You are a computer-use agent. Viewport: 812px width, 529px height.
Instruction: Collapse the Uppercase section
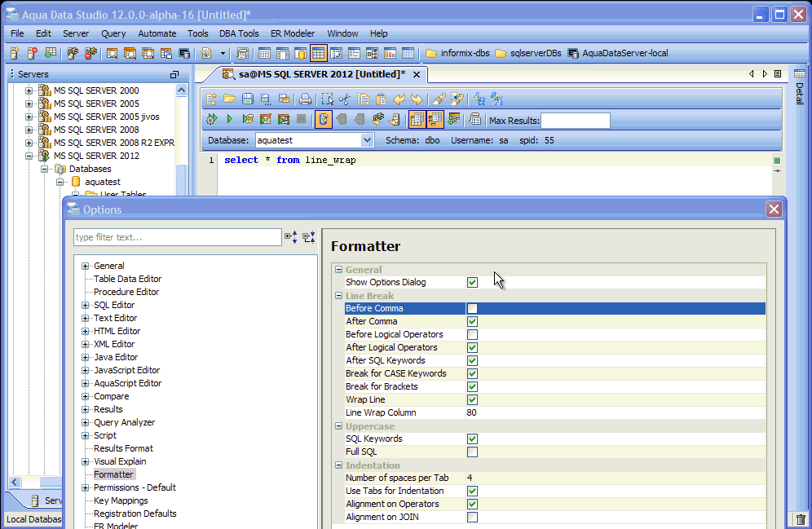pyautogui.click(x=338, y=426)
